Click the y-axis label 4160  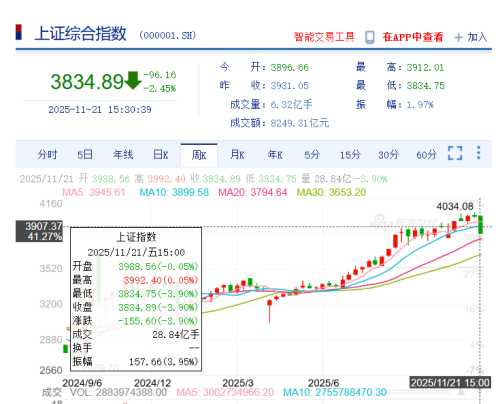tap(51, 204)
